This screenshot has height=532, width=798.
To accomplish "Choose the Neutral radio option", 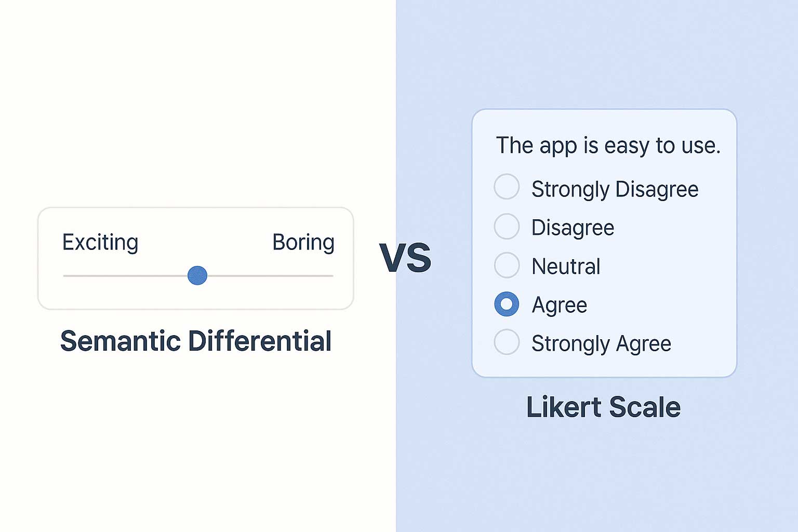I will click(x=507, y=265).
